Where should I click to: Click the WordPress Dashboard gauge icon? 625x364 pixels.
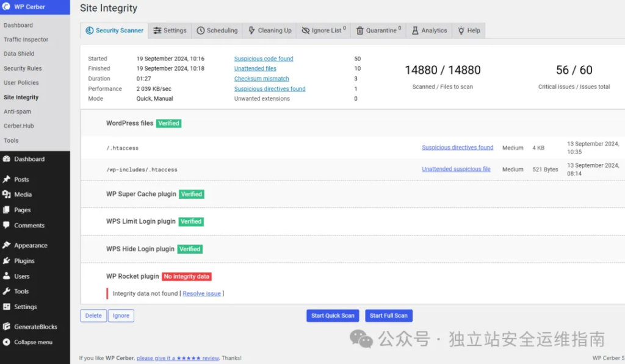(x=6, y=159)
